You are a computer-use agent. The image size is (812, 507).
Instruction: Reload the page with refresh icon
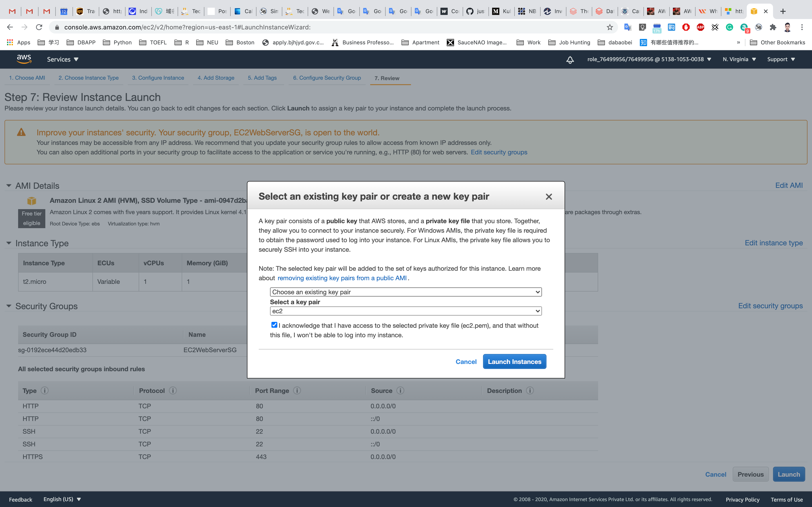coord(39,27)
